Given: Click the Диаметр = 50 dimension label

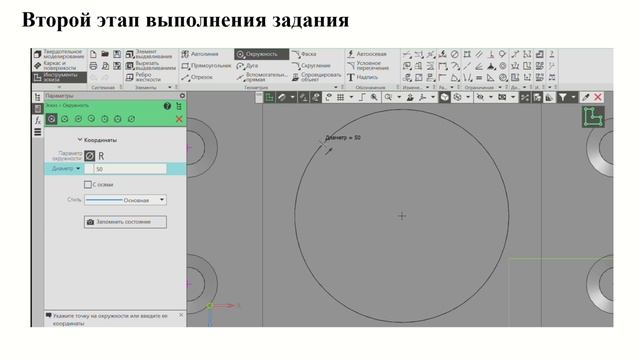Looking at the screenshot, I should [x=342, y=138].
